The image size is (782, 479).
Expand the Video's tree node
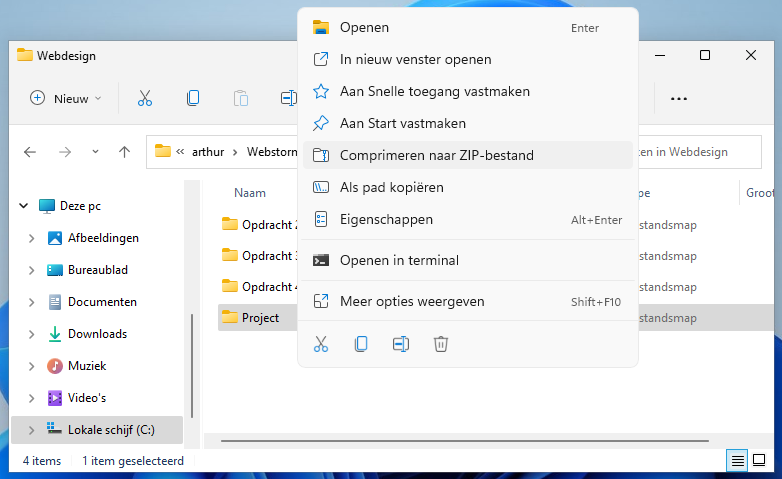click(31, 398)
